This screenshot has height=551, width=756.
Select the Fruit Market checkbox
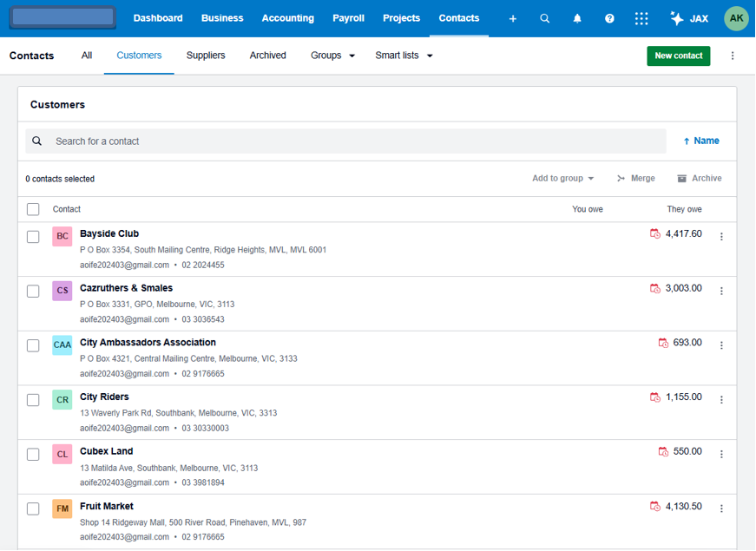click(x=33, y=509)
